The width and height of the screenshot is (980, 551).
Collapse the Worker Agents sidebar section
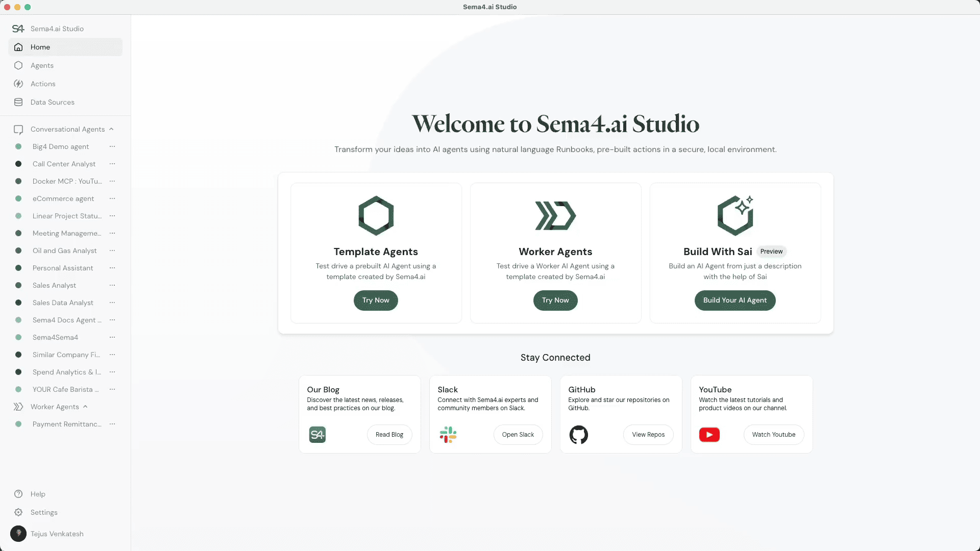coord(85,407)
